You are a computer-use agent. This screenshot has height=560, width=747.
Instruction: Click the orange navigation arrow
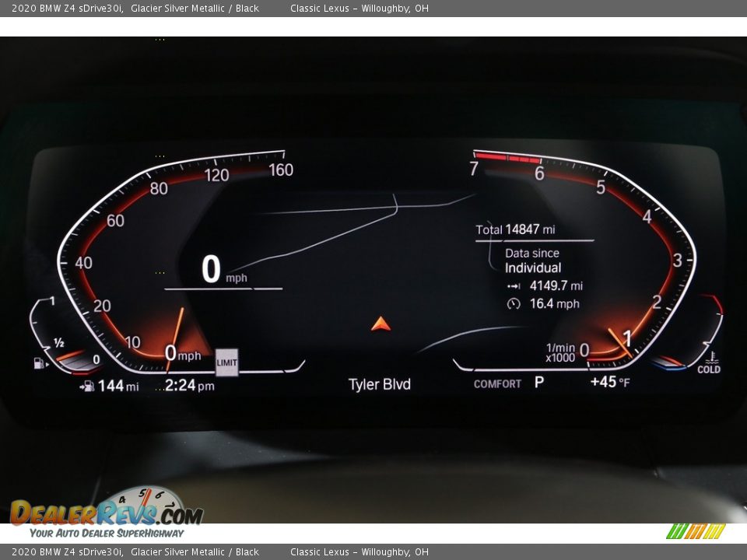[x=381, y=324]
